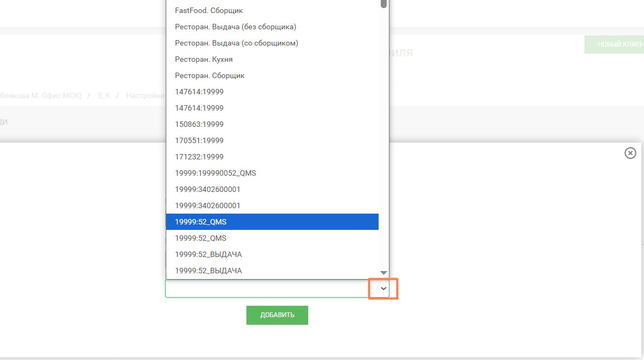Pick the 170551:19999 list entry

[x=199, y=140]
